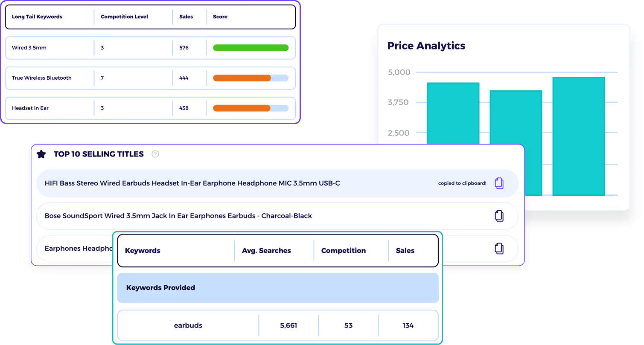Click sales value 444

point(184,78)
